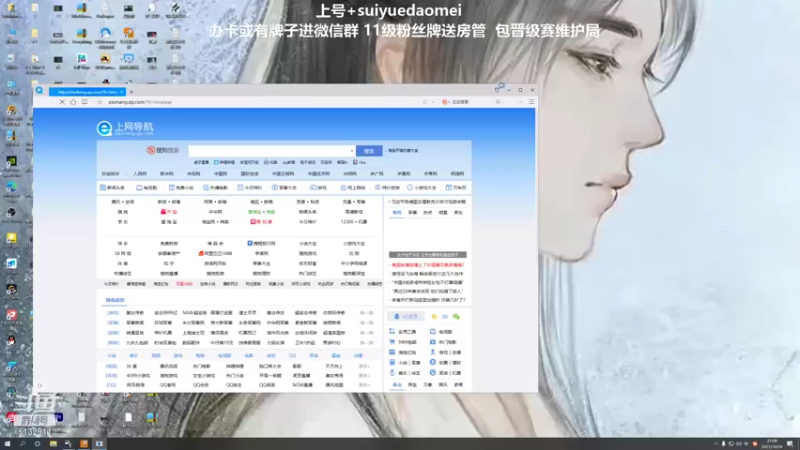Image resolution: width=800 pixels, height=450 pixels.
Task: Bookmark page with the star icon
Action: (99, 102)
